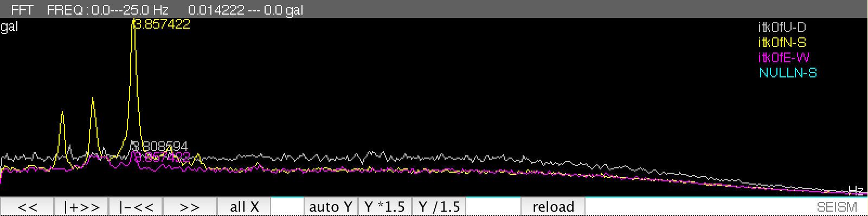Image resolution: width=868 pixels, height=216 pixels.
Task: Click the >> scroll right button
Action: [x=190, y=207]
